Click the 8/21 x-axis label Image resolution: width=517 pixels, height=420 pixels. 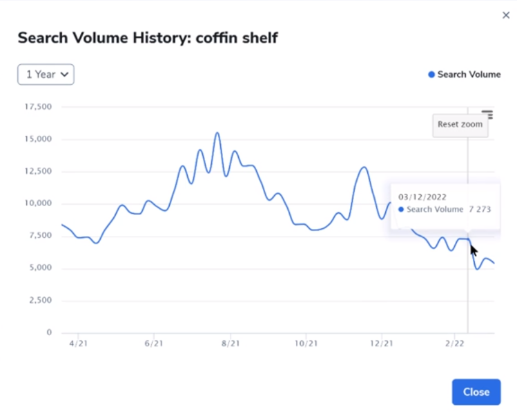(230, 343)
